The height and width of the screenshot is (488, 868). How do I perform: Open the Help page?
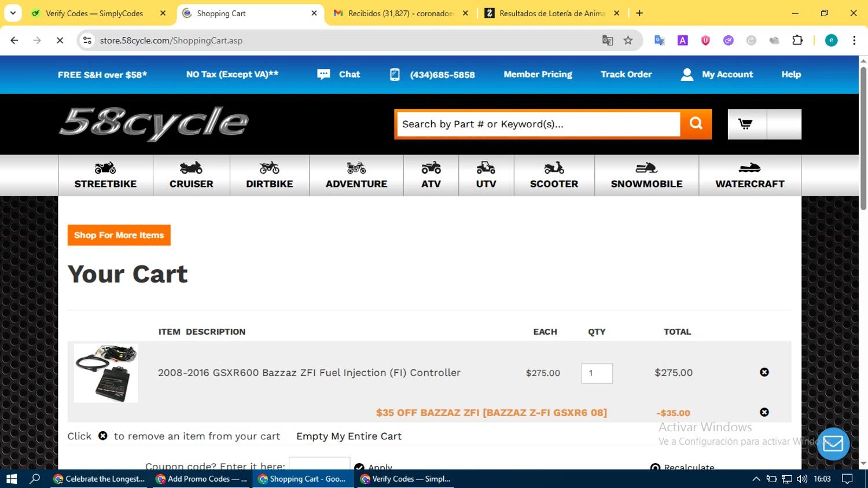(791, 75)
